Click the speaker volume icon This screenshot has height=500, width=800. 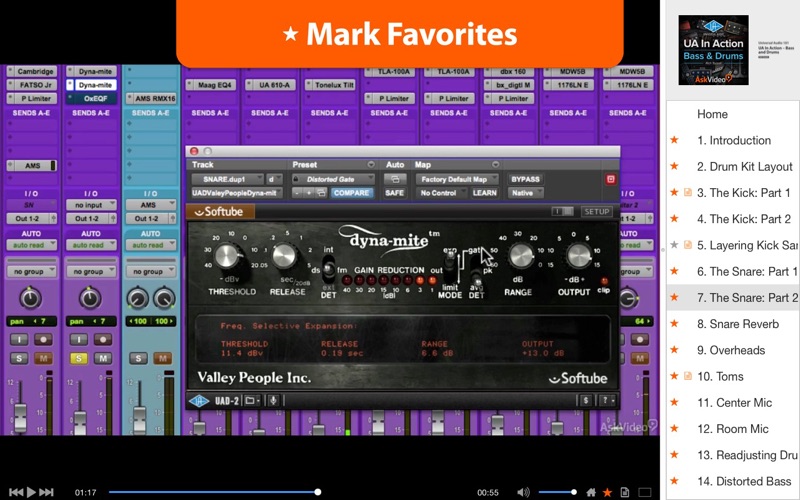523,492
